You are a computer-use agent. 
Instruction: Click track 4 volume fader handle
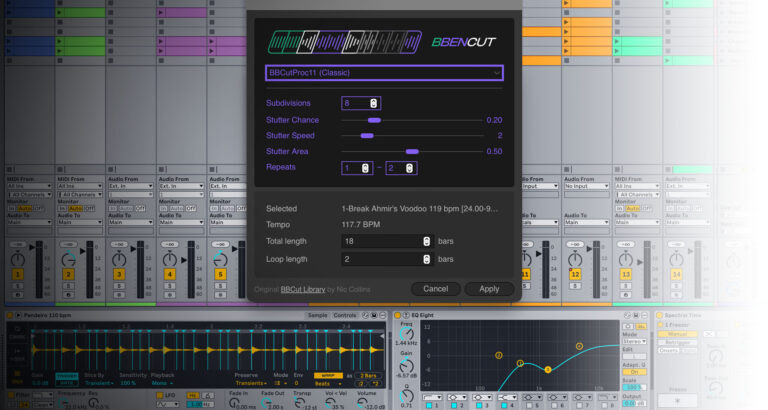[x=184, y=260]
